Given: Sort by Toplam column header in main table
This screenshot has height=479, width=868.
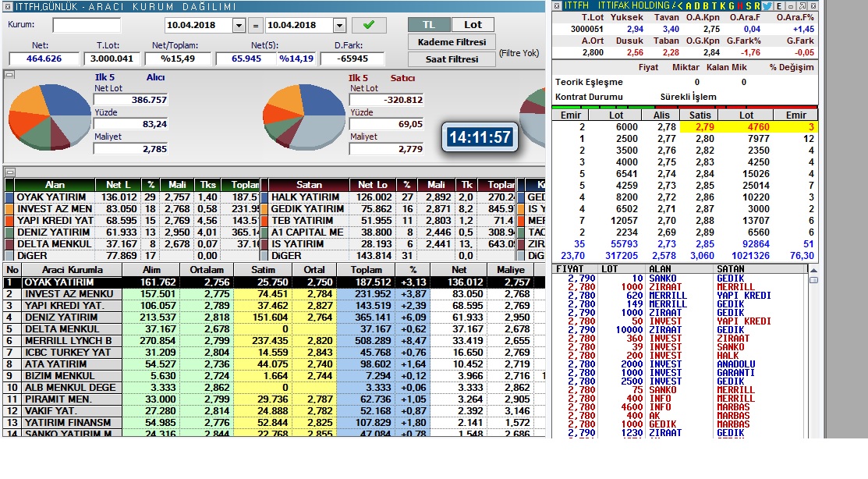Looking at the screenshot, I should pyautogui.click(x=366, y=270).
